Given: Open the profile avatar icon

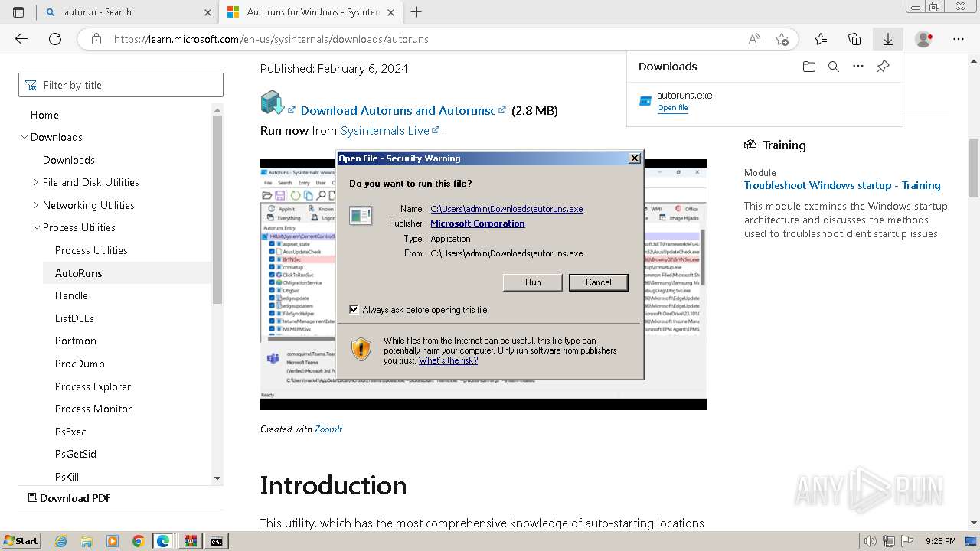Looking at the screenshot, I should 924,39.
